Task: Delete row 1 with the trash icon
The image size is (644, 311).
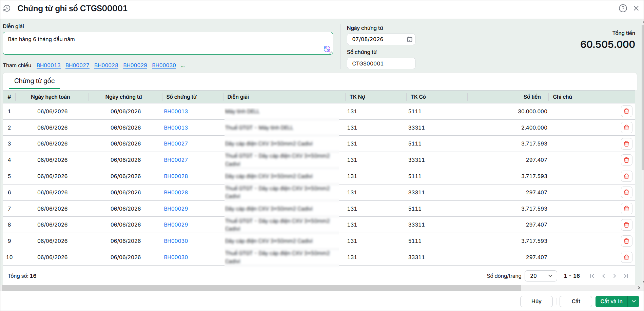Action: tap(626, 111)
